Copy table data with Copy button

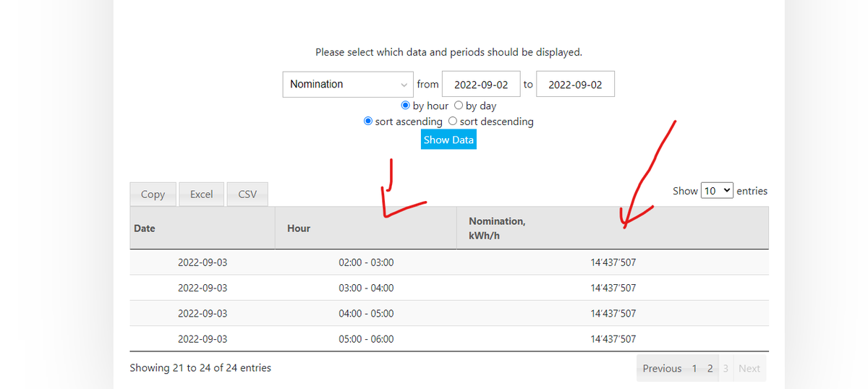click(153, 194)
